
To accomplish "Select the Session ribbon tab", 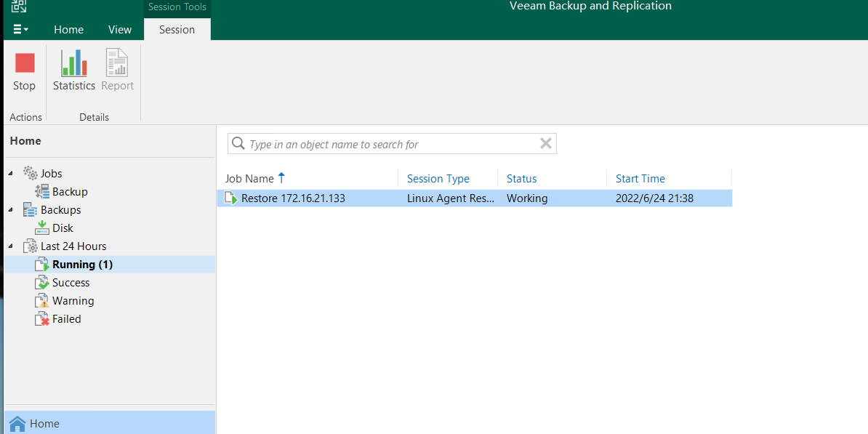I will point(177,30).
